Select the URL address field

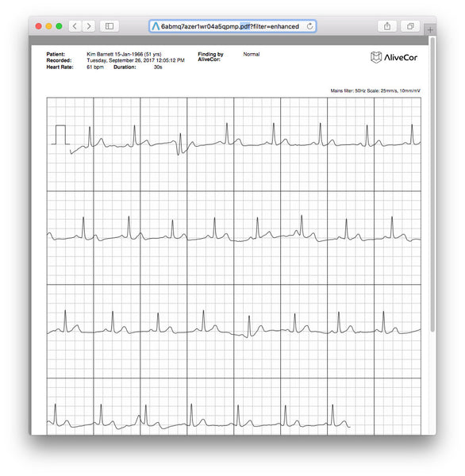coord(232,26)
